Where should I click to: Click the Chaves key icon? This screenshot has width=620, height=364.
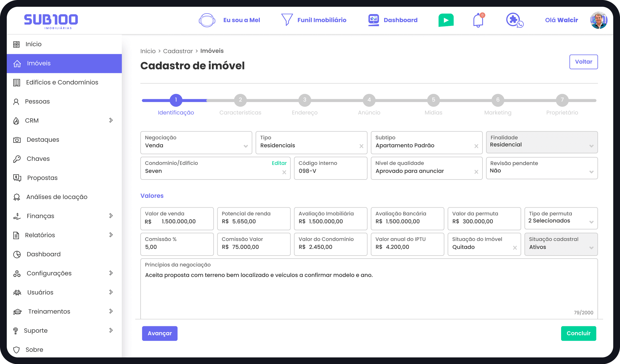(x=17, y=159)
